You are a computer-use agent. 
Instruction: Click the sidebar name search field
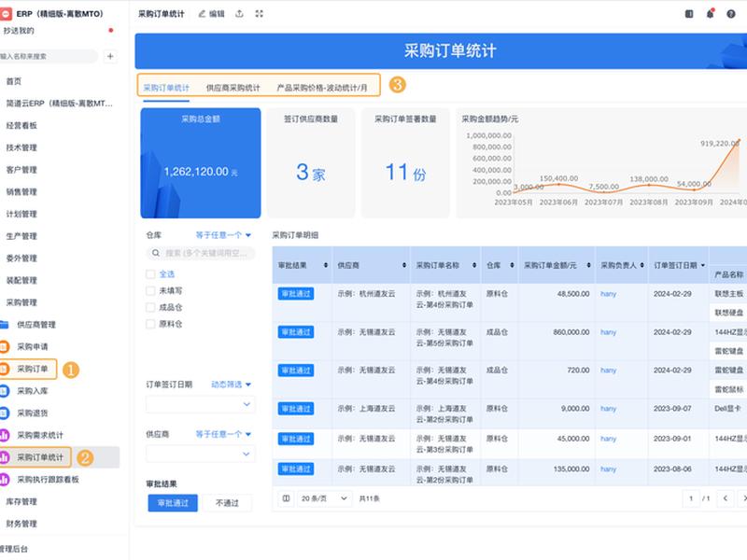(x=48, y=56)
